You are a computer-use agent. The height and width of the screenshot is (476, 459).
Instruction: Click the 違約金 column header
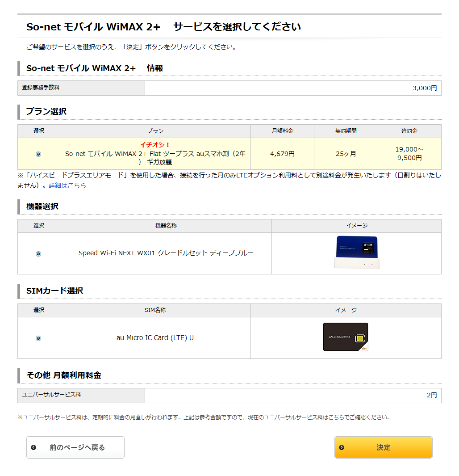click(409, 131)
